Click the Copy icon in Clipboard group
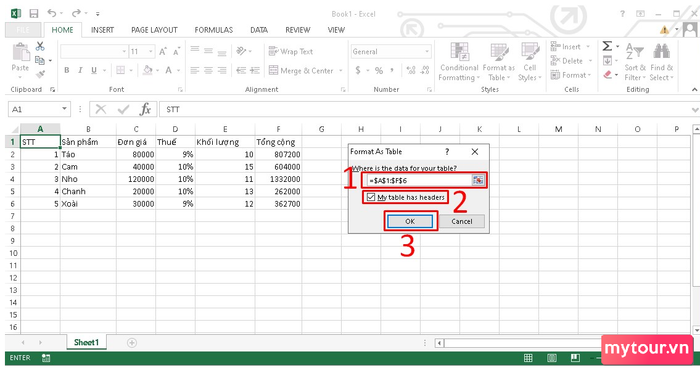The image size is (700, 373). pos(40,60)
